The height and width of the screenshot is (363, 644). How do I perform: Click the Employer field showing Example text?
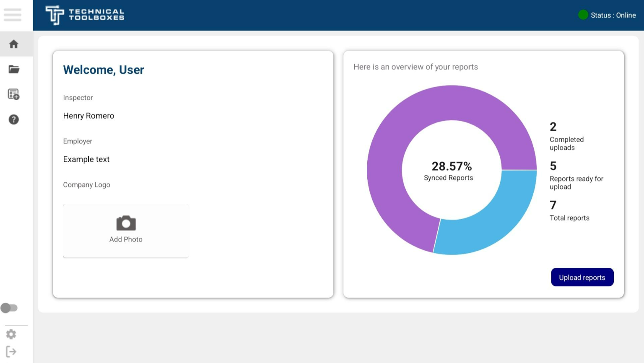[x=86, y=159]
